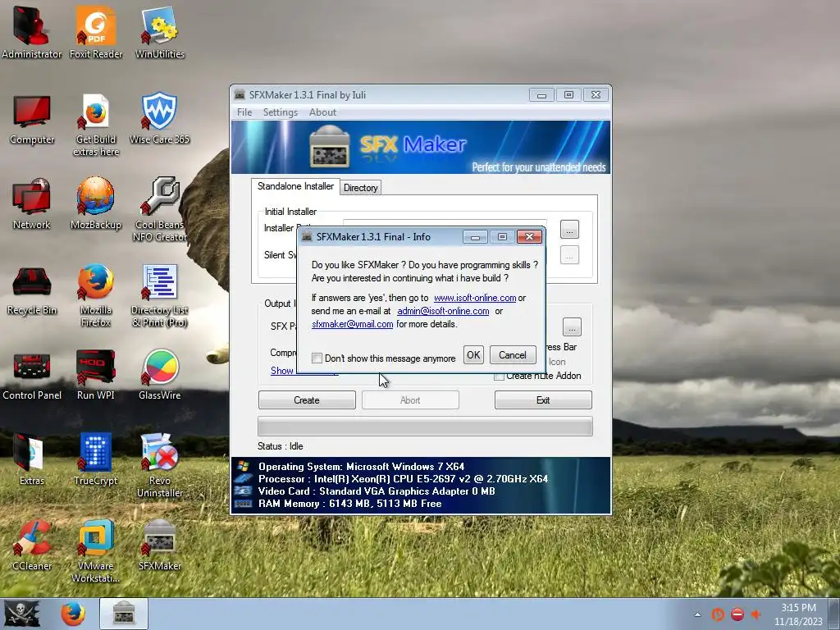
Task: Click the red no-entry tray icon
Action: point(737,614)
